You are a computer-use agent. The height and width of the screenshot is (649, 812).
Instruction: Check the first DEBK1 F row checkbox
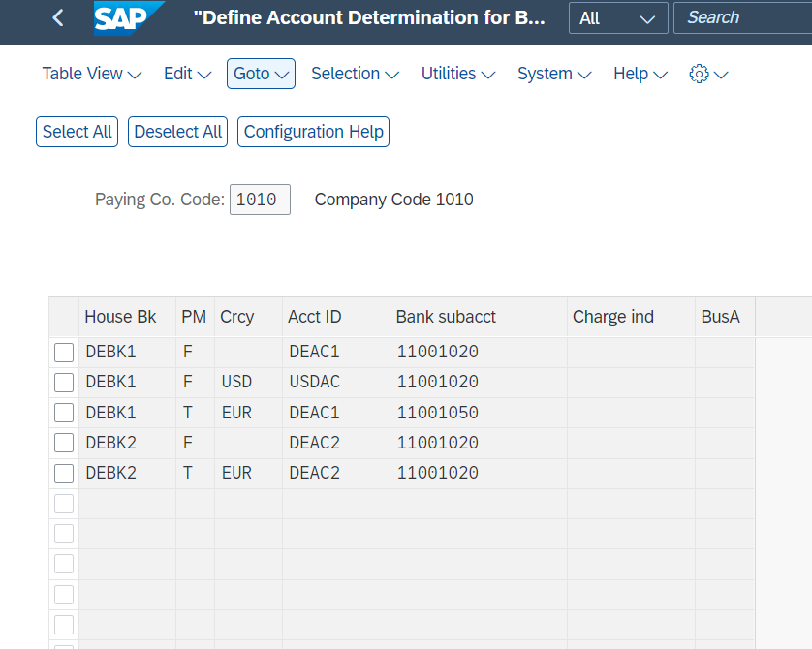point(64,353)
